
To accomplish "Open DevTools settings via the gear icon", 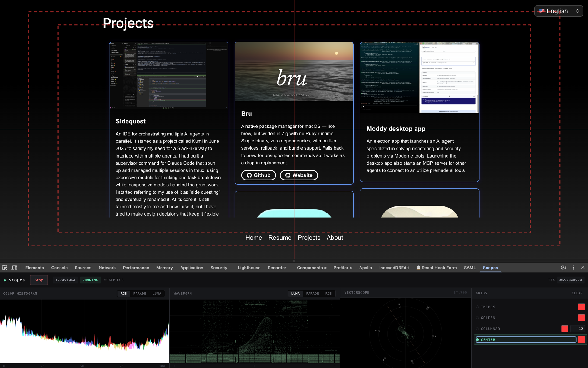I will (563, 268).
